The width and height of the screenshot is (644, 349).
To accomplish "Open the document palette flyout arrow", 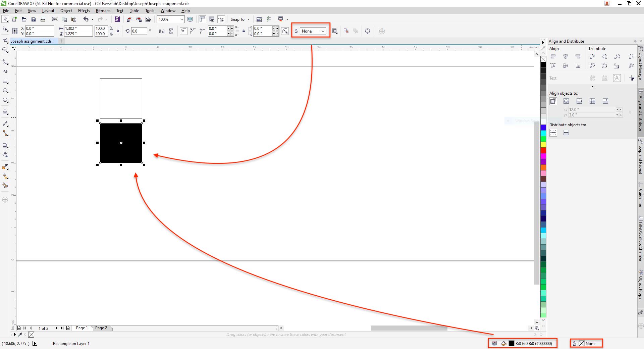I will [14, 335].
